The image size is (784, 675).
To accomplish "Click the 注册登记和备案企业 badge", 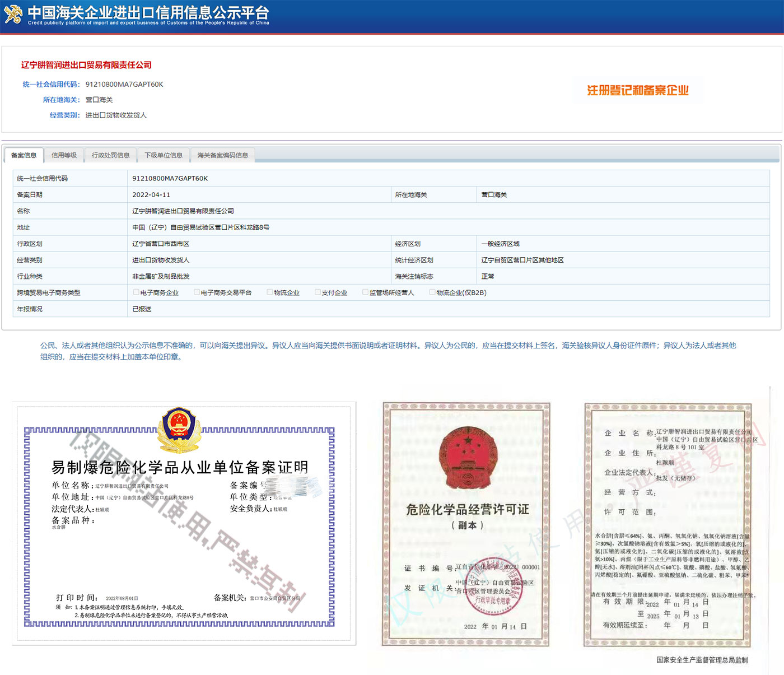I will coord(638,90).
